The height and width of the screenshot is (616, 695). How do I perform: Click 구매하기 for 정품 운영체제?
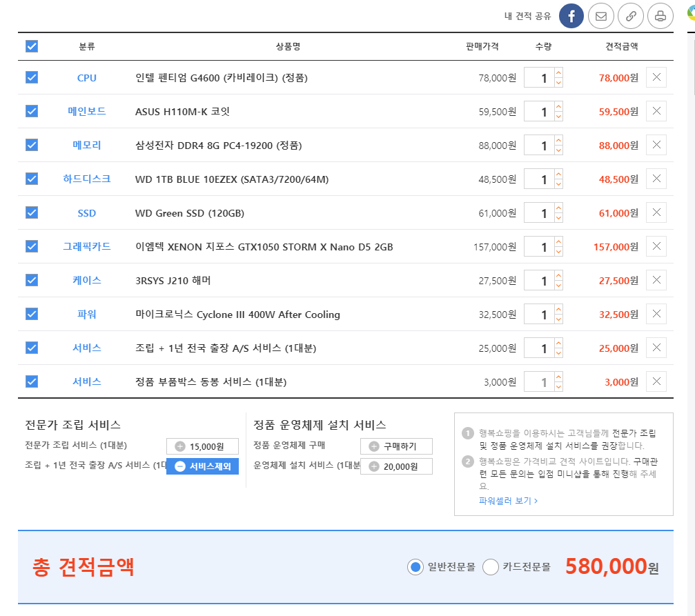tap(396, 446)
